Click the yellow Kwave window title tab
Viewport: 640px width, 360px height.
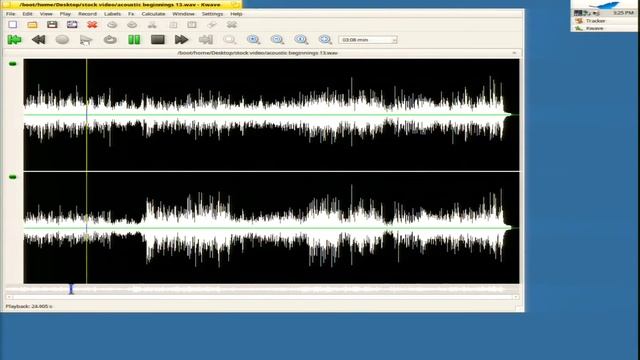(121, 4)
